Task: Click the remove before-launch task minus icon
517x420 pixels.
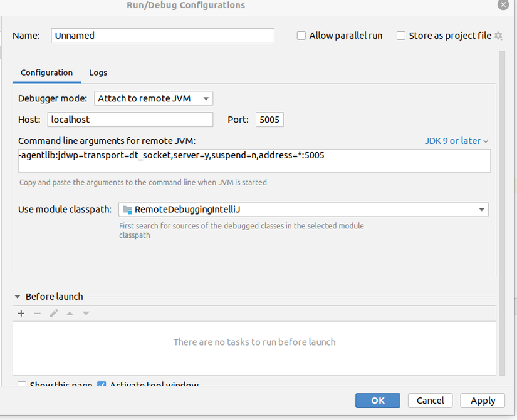Action: 38,314
